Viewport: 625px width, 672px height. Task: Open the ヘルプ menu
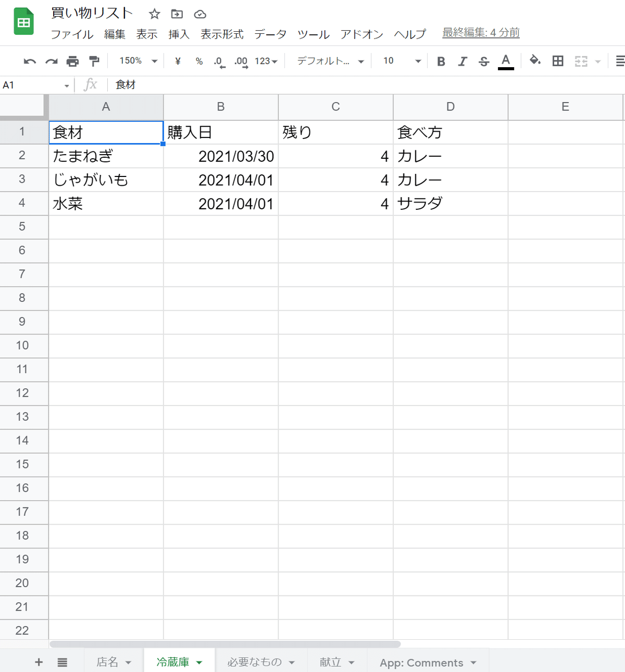click(410, 34)
